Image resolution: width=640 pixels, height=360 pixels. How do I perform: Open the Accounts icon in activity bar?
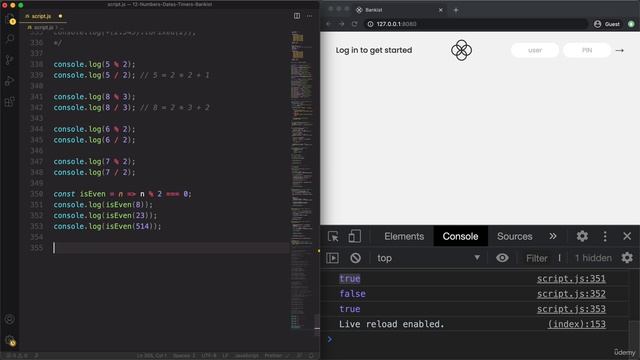(x=10, y=319)
